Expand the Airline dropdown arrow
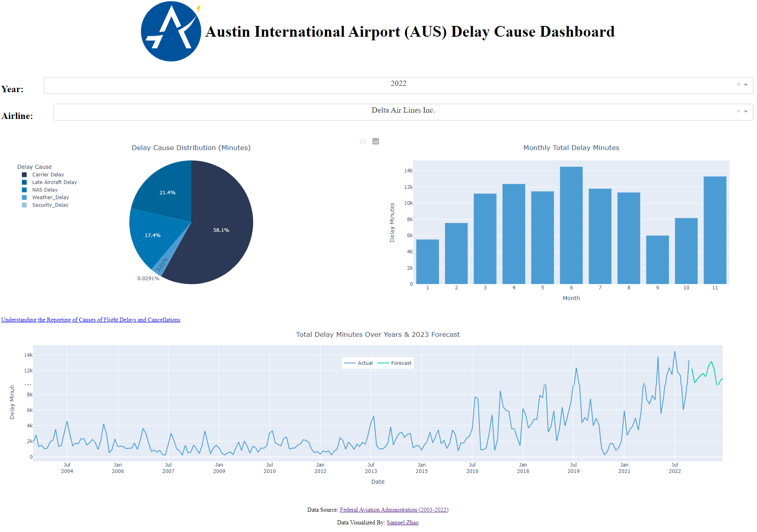This screenshot has width=757, height=532. click(745, 112)
